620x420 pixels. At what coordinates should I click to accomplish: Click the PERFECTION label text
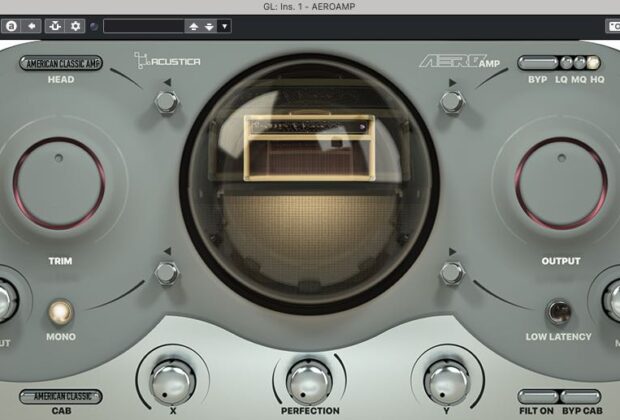point(310,411)
